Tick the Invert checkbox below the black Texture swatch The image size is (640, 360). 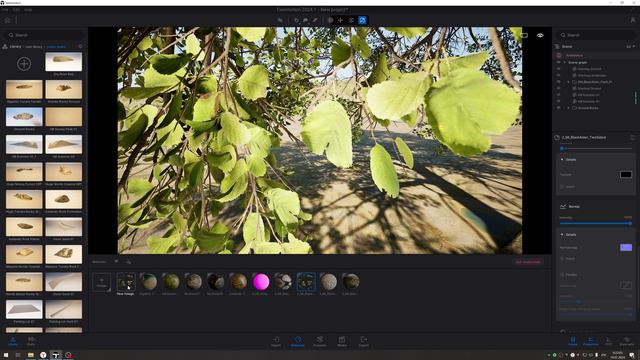click(562, 187)
